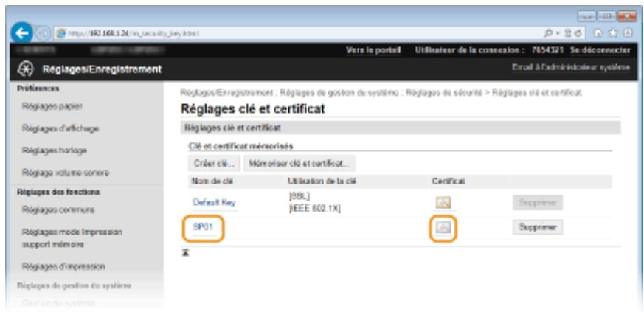The height and width of the screenshot is (312, 644).
Task: Click 'Réglages des fonctions' sidebar heading
Action: pyautogui.click(x=58, y=192)
